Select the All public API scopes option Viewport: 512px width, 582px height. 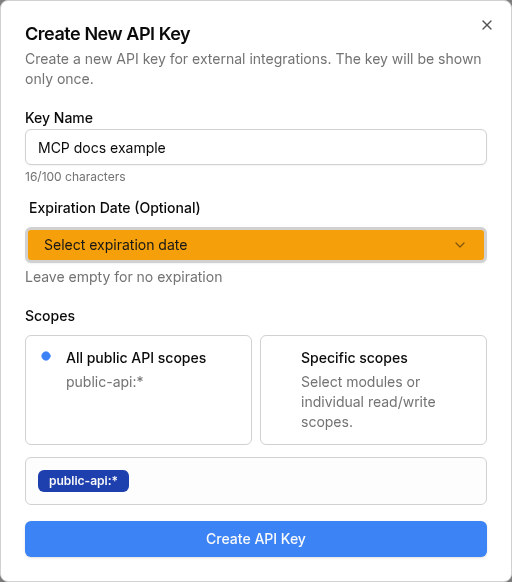[x=138, y=390]
